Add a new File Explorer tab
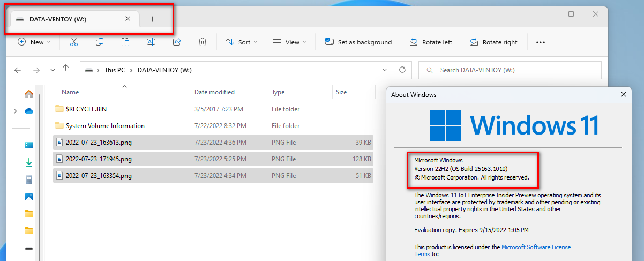This screenshot has height=261, width=644. (x=152, y=19)
